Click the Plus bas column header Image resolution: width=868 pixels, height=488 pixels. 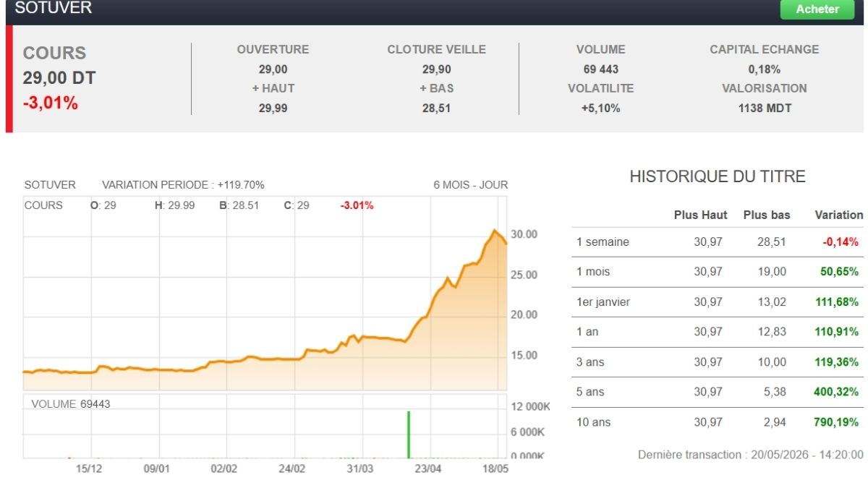(767, 215)
